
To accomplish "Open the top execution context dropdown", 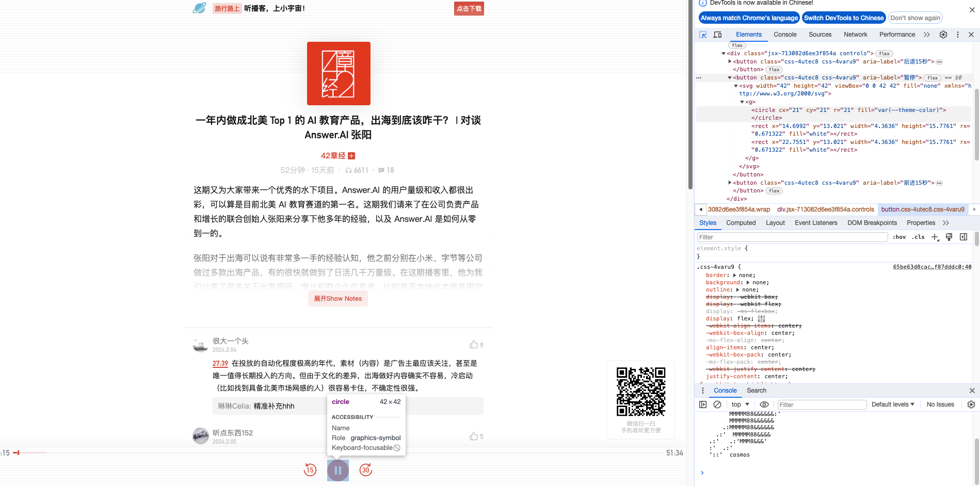I will [x=740, y=404].
